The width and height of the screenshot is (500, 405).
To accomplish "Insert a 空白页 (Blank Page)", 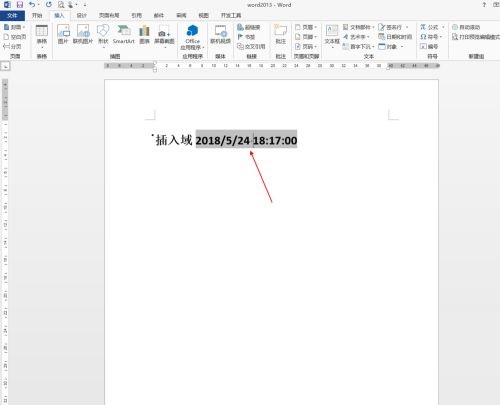I will (x=14, y=37).
